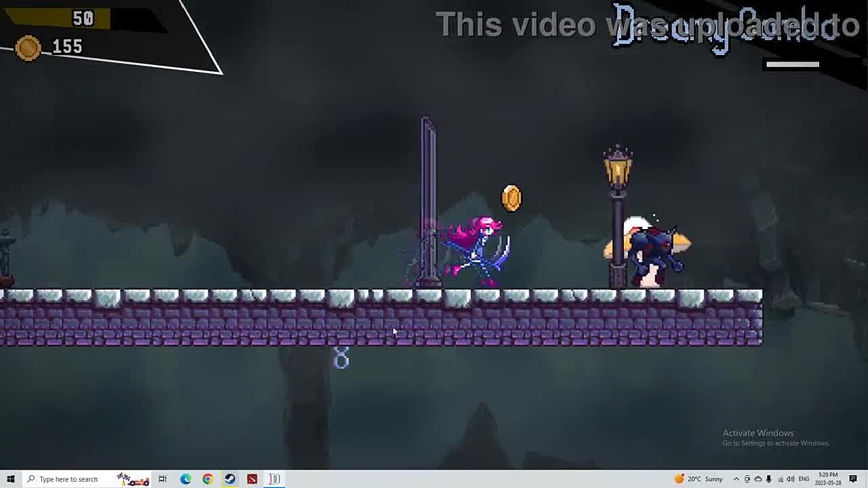
Task: Select the Dreamy game window taskbar icon
Action: point(275,479)
